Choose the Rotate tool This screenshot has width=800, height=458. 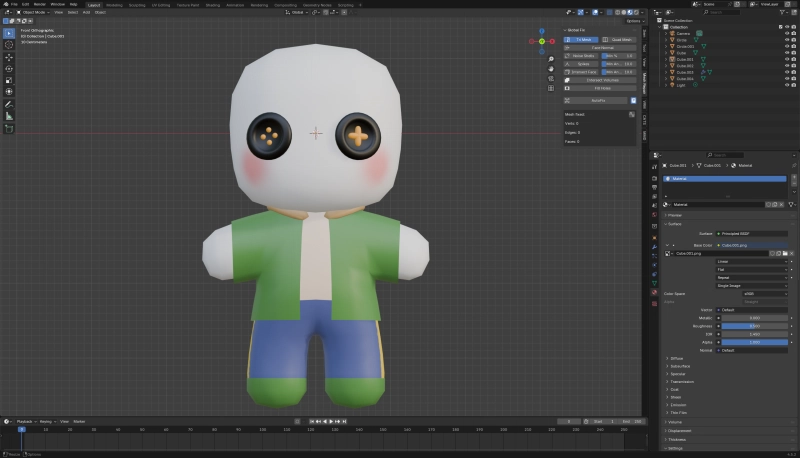pyautogui.click(x=9, y=68)
